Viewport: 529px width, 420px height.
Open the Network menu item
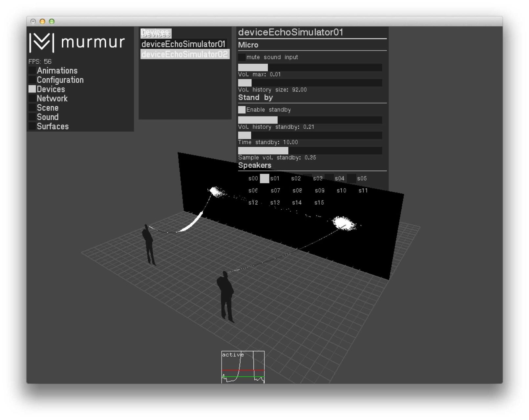point(52,98)
